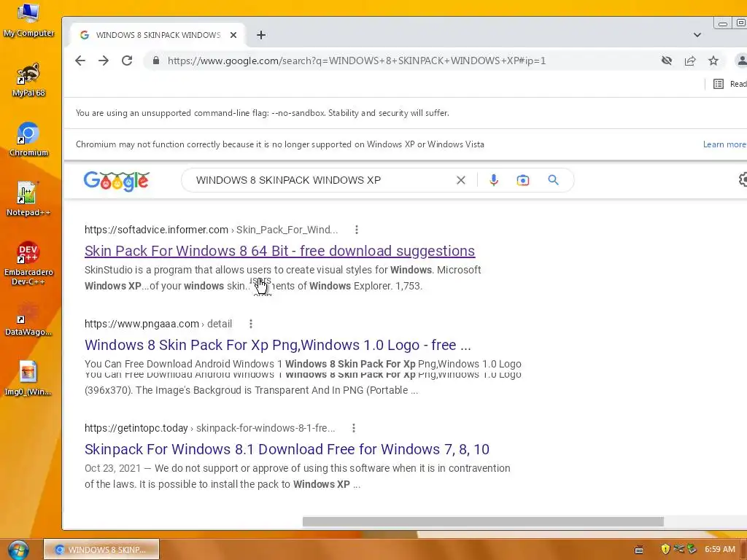747x560 pixels.
Task: Click the blue search magnifier button
Action: [553, 180]
